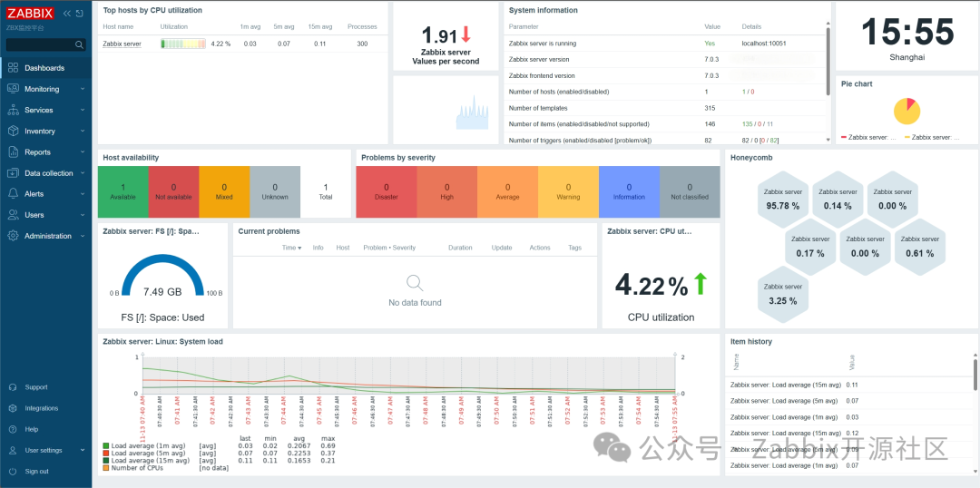980x488 pixels.
Task: Click the red Disaster severity block
Action: click(387, 191)
